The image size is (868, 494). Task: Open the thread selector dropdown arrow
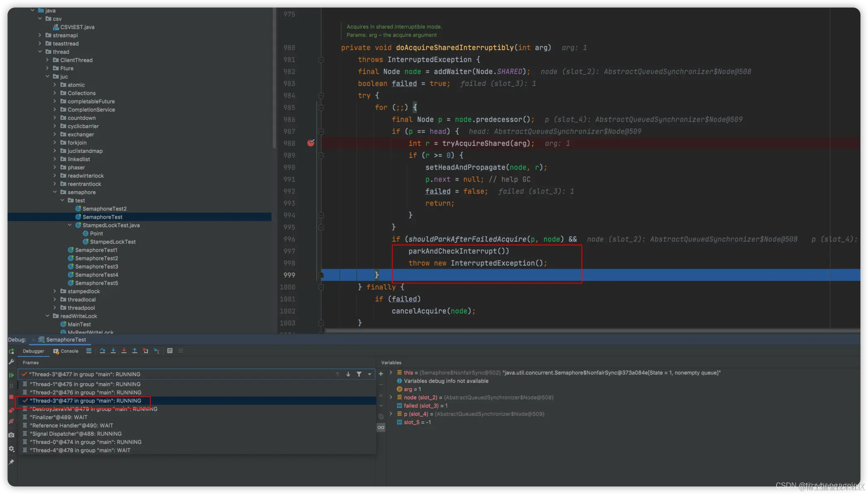pos(369,374)
